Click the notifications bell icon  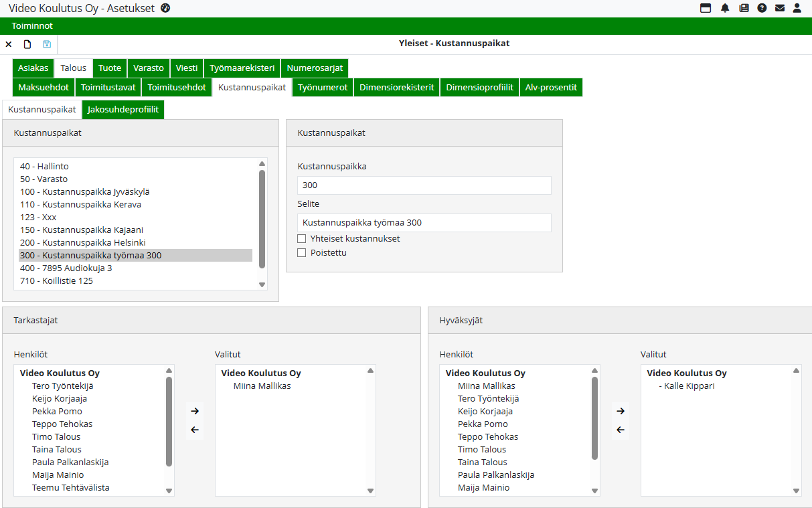pyautogui.click(x=725, y=8)
